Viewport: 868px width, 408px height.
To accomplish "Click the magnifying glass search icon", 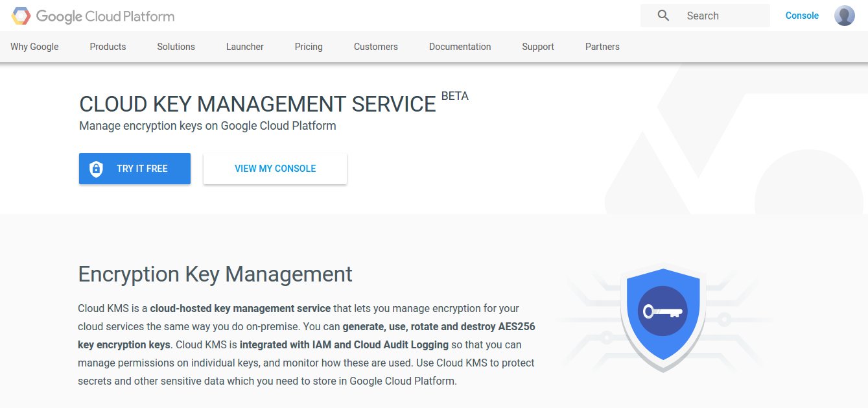I will [x=663, y=16].
